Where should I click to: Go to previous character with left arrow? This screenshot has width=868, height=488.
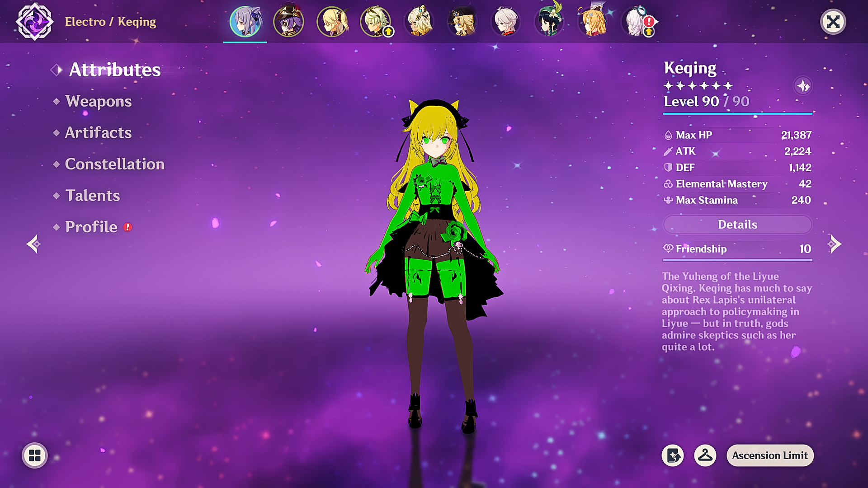click(33, 244)
